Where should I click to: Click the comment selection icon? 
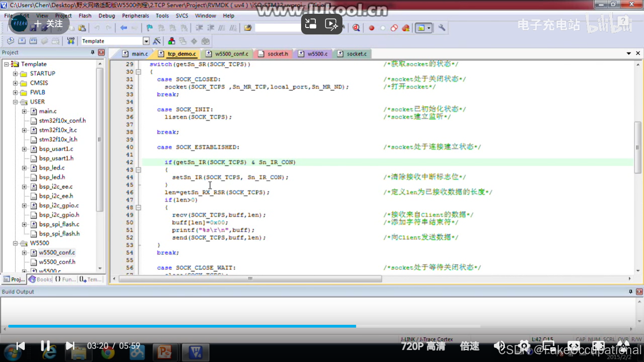point(222,28)
